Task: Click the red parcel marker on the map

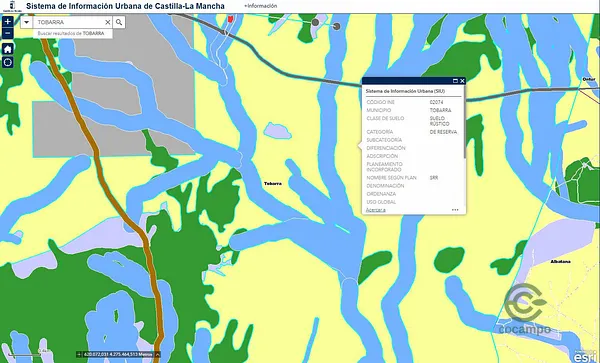Action: pyautogui.click(x=230, y=19)
